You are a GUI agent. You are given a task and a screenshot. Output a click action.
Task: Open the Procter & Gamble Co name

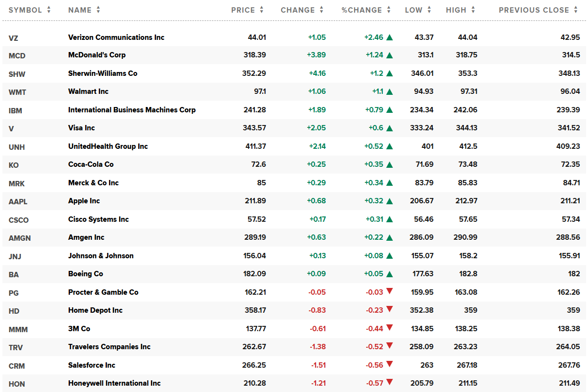pos(103,292)
